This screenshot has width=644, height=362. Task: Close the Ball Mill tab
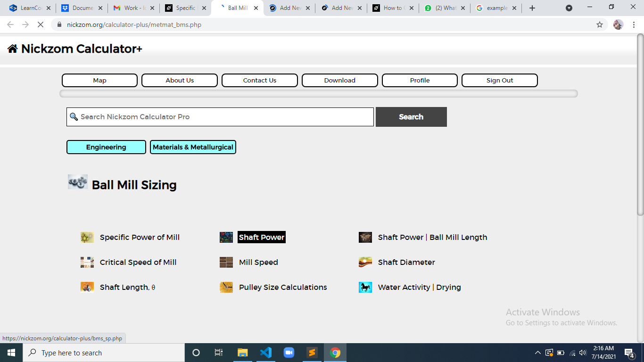point(256,8)
